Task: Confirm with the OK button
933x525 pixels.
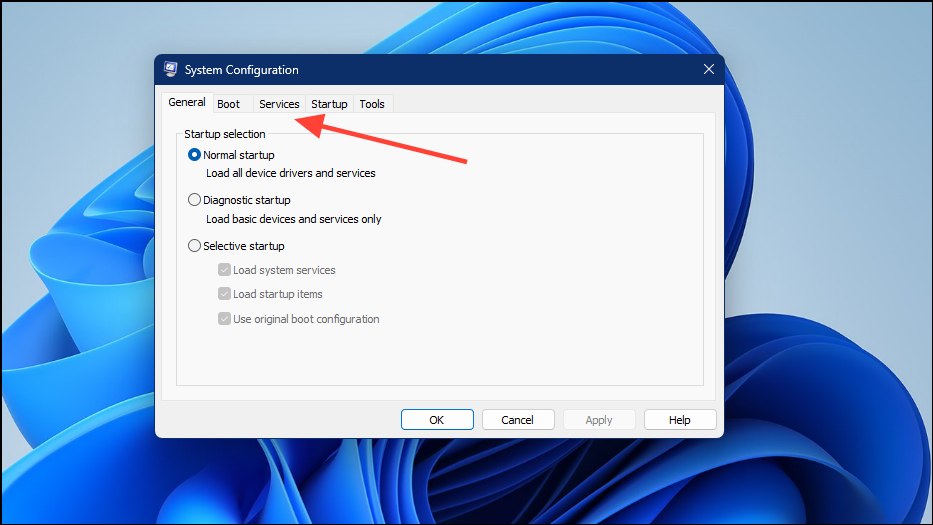Action: [437, 420]
